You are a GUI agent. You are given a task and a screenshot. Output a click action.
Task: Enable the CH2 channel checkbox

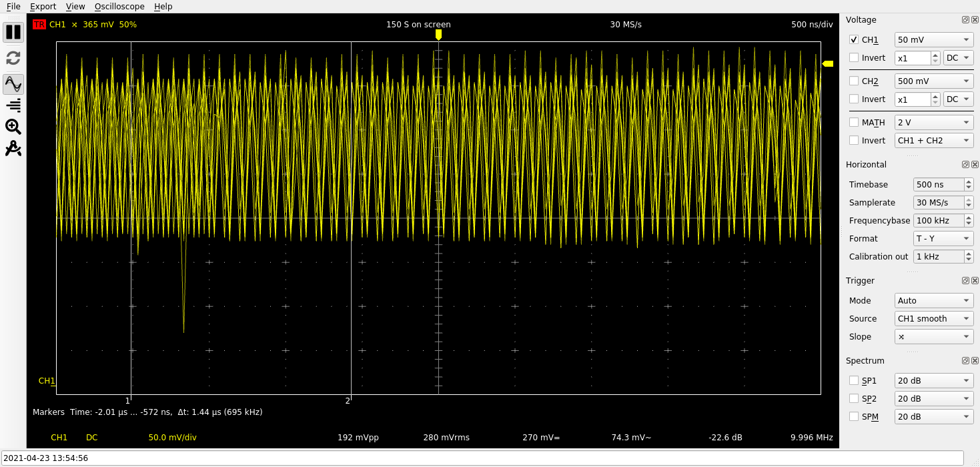click(854, 81)
